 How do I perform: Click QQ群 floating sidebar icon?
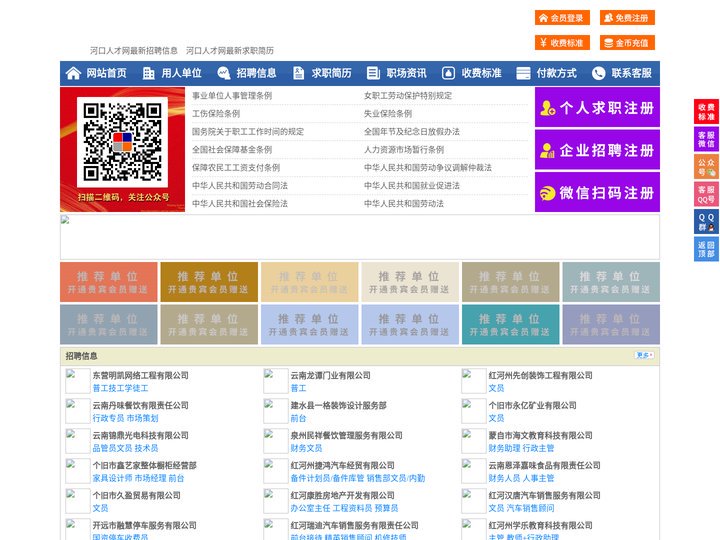pyautogui.click(x=706, y=222)
